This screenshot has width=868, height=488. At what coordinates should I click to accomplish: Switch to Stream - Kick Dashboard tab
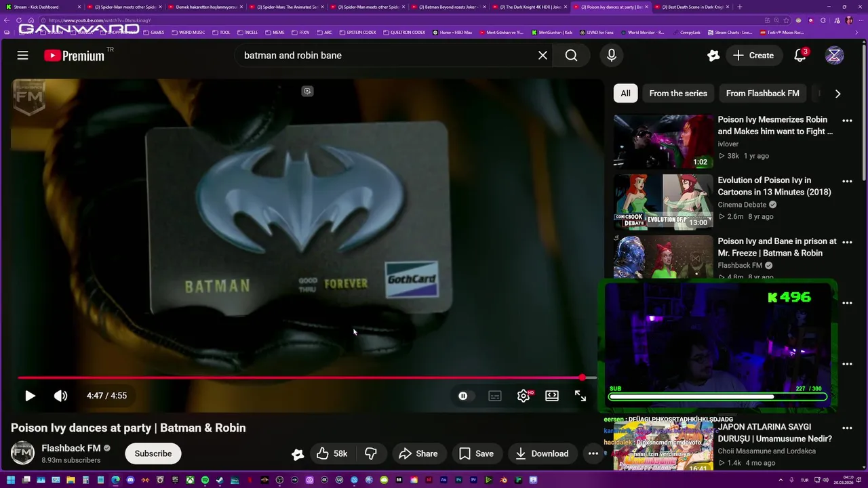41,7
